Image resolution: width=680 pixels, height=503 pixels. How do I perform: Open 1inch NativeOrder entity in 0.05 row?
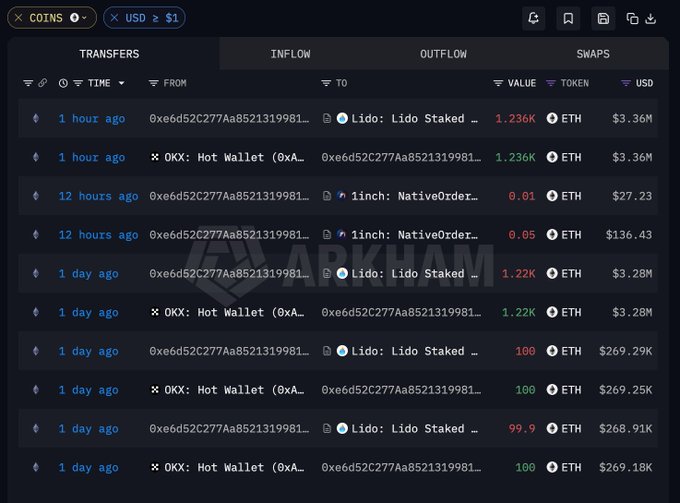click(414, 235)
